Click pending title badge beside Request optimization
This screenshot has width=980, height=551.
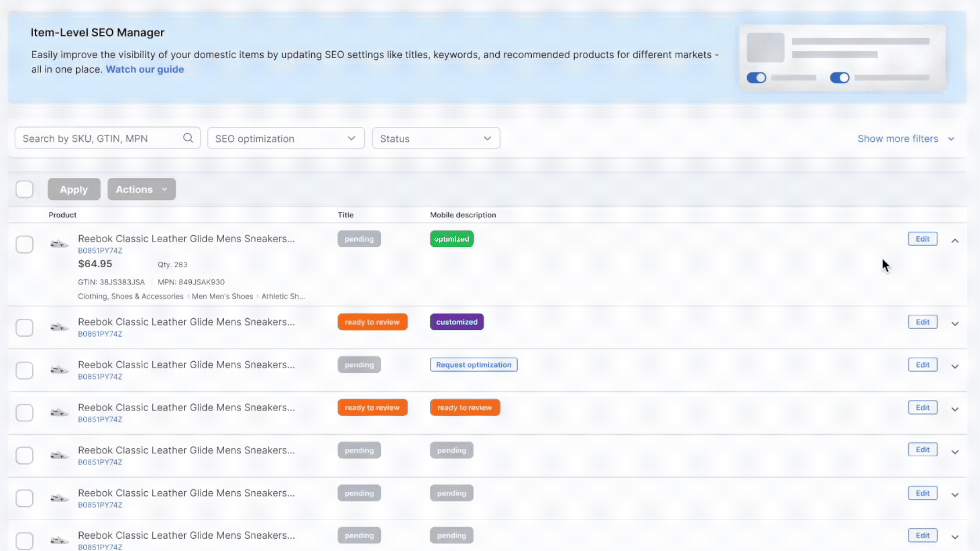click(x=359, y=365)
